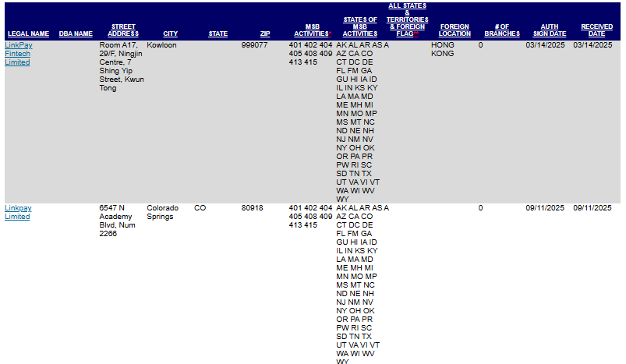This screenshot has height=364, width=626.
Task: Select the auth sign date 03/14/2025
Action: (546, 45)
